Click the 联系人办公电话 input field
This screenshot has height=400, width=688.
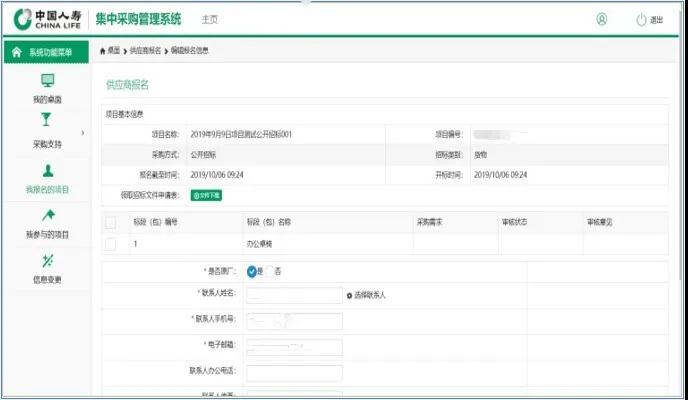(294, 373)
